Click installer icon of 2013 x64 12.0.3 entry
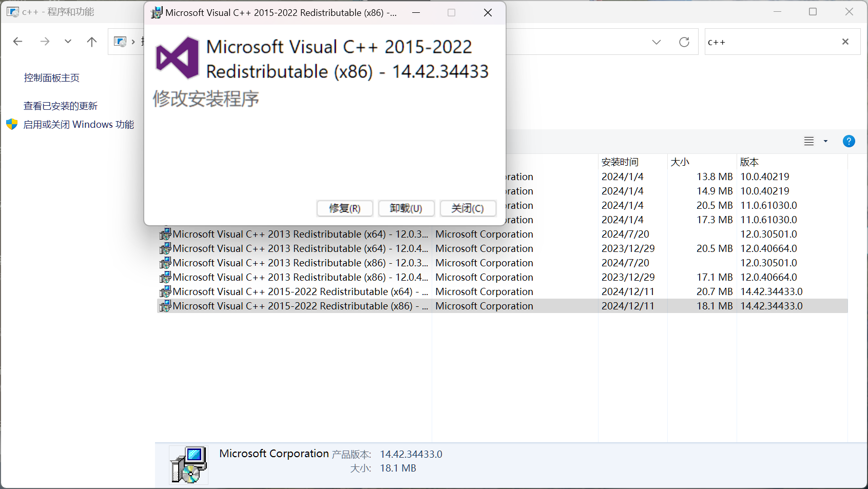 (165, 234)
